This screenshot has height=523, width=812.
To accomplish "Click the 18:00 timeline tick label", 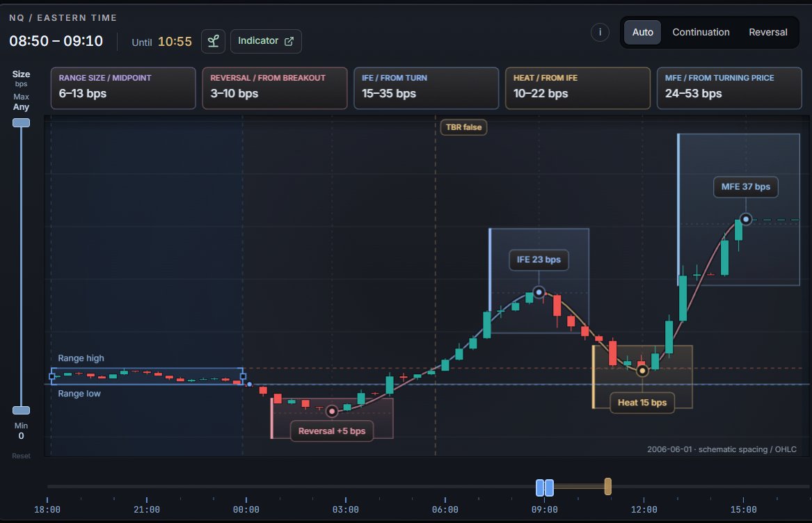I will (x=47, y=510).
